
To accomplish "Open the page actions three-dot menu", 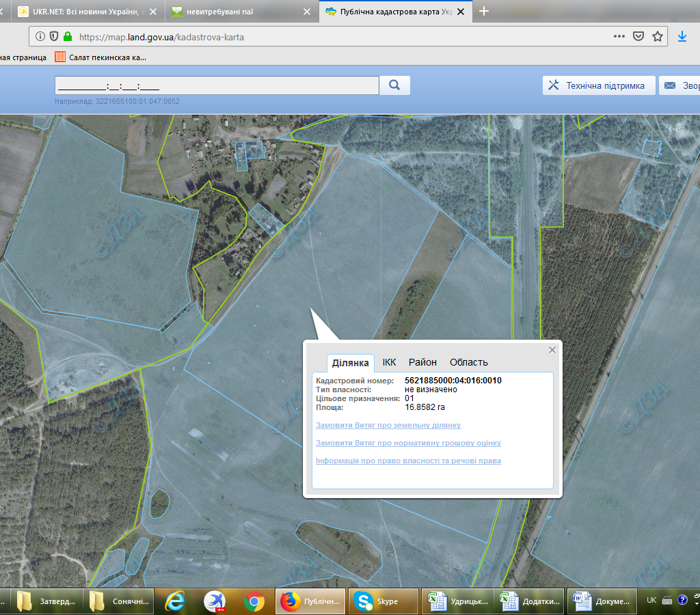I will (x=619, y=37).
